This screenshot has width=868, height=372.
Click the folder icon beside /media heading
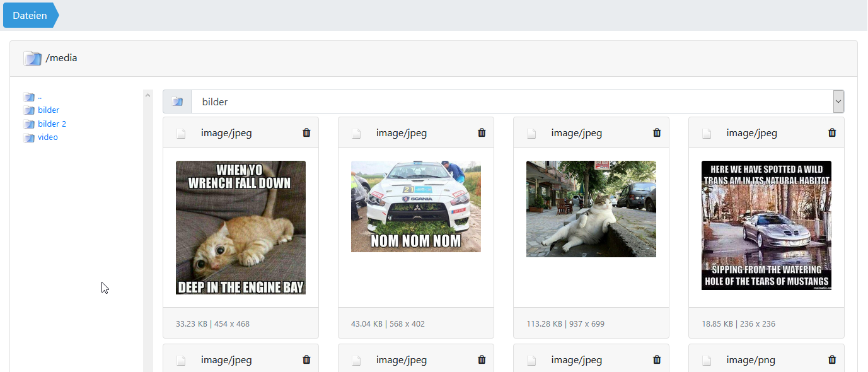32,58
